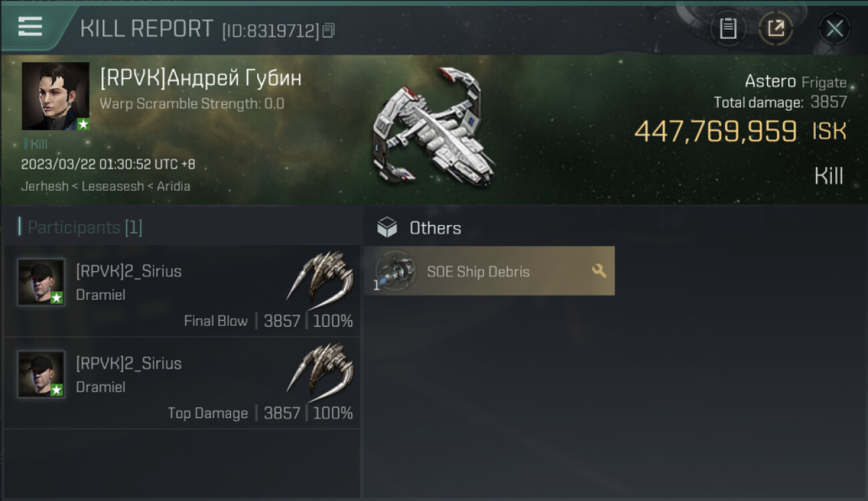
Task: Select the Others cube icon
Action: [387, 228]
